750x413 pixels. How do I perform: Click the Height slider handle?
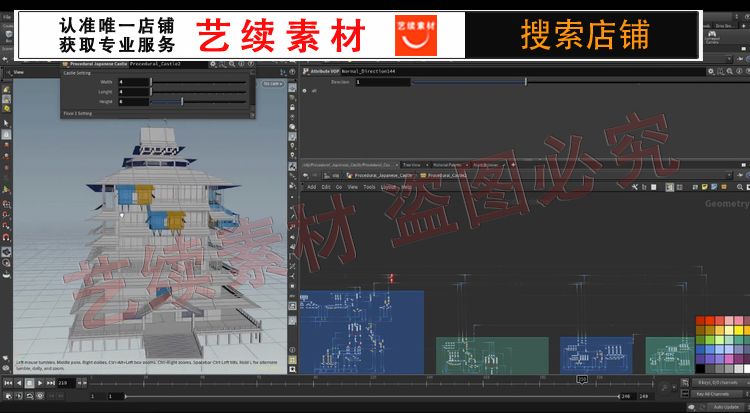pyautogui.click(x=182, y=101)
